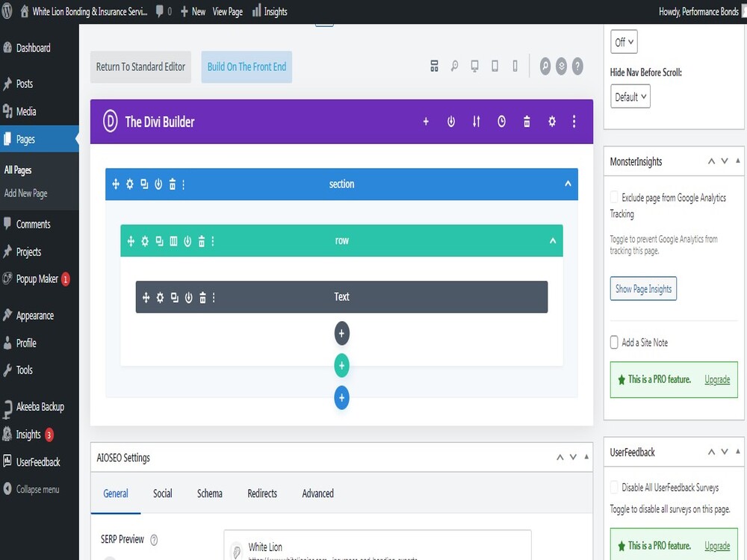Open the row column structure icon
Viewport: 747px width, 560px height.
tap(173, 240)
